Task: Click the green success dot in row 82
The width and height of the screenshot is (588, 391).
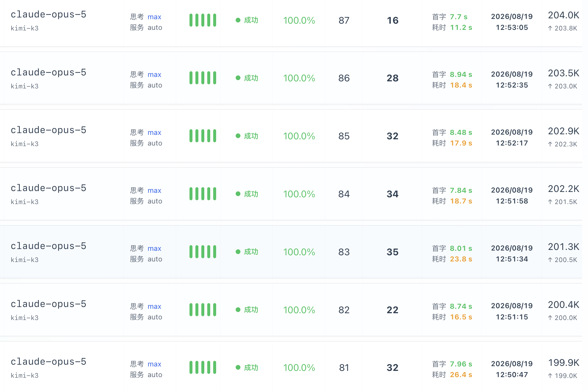Action: [x=238, y=310]
